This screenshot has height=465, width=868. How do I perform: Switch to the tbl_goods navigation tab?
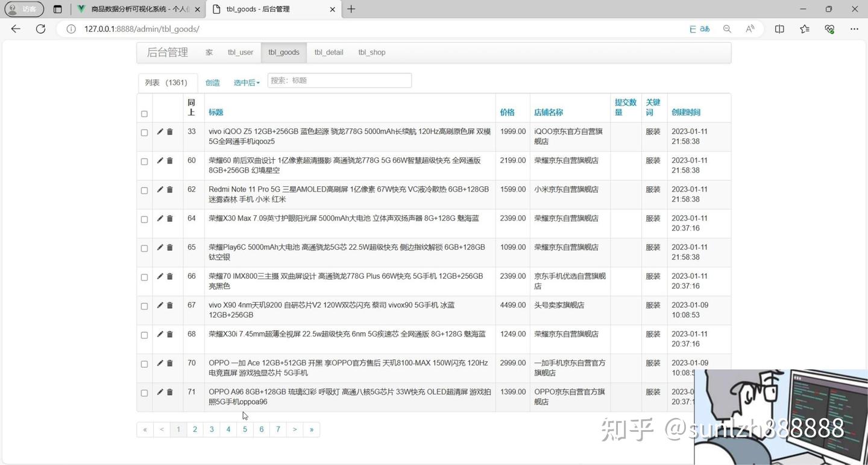(x=284, y=52)
